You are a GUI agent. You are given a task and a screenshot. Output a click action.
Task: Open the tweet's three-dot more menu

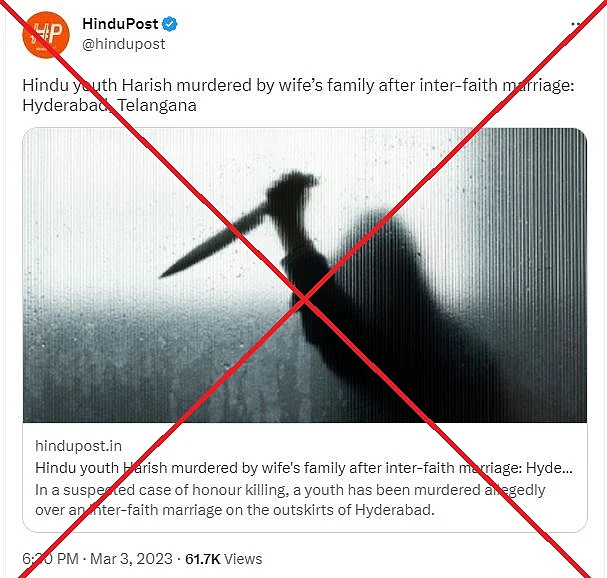576,24
